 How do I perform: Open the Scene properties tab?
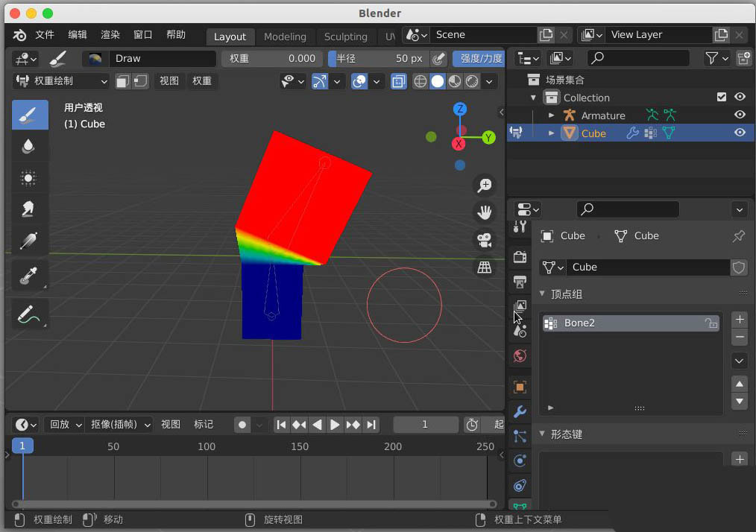520,331
